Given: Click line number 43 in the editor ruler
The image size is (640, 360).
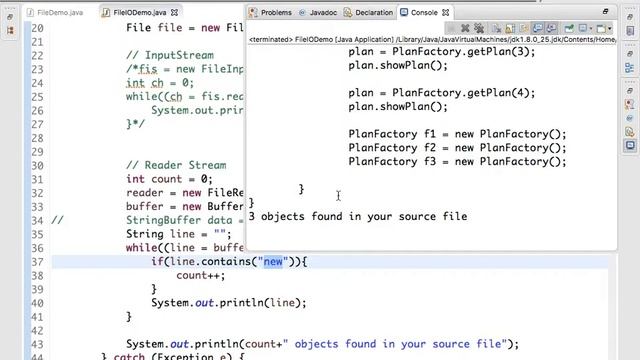Looking at the screenshot, I should [37, 344].
